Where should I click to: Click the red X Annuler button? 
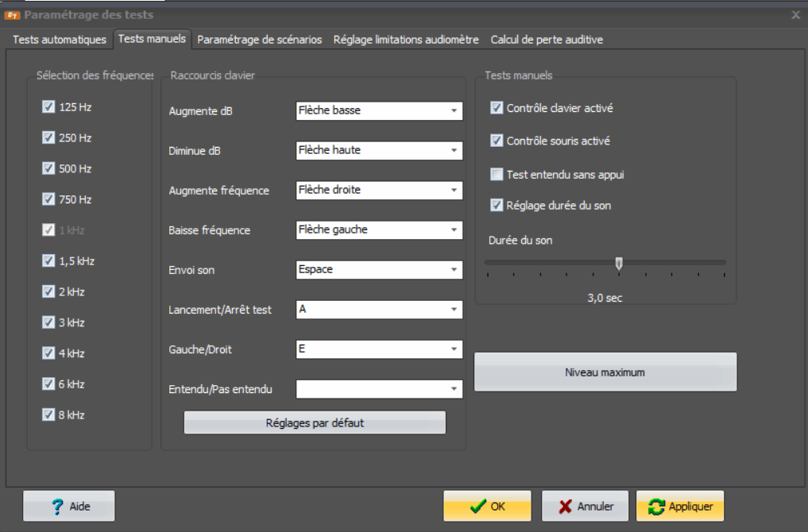(584, 507)
